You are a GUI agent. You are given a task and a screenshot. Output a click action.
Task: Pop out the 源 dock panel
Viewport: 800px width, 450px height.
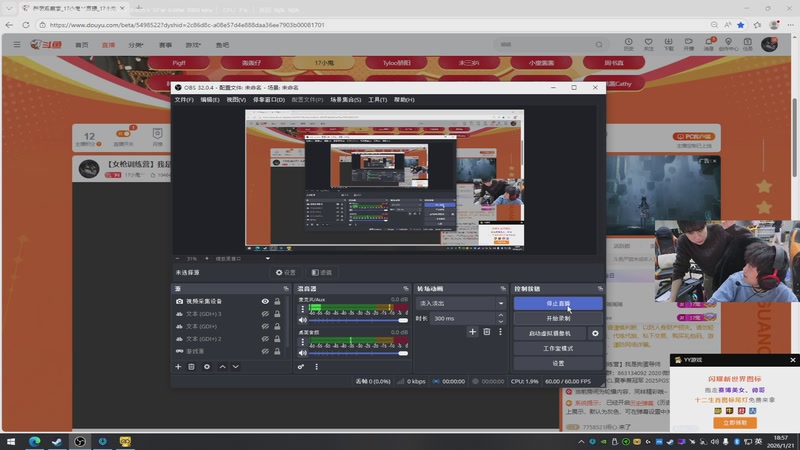click(286, 289)
